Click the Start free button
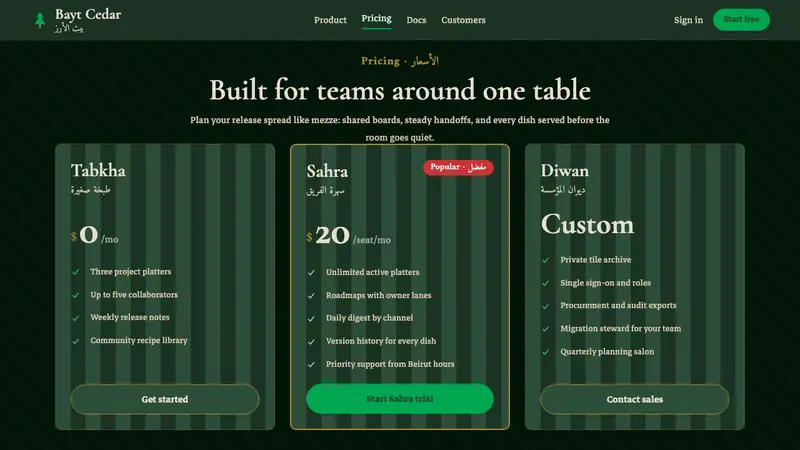The height and width of the screenshot is (450, 800). click(741, 19)
